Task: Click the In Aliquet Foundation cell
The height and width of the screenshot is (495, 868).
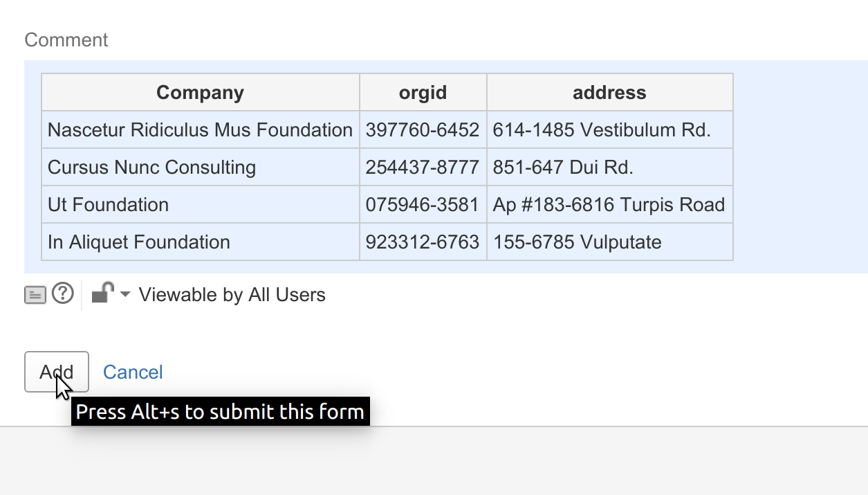Action: pyautogui.click(x=201, y=242)
